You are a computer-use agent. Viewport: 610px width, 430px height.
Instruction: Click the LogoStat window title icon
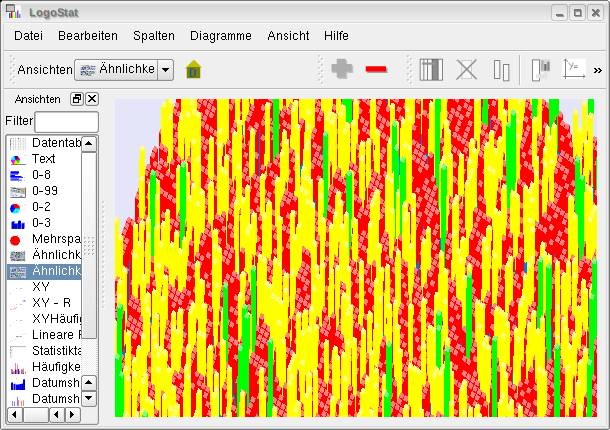coord(13,12)
